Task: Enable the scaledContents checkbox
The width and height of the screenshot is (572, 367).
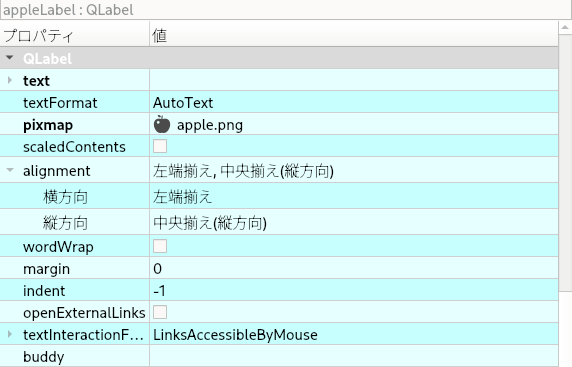Action: pos(160,146)
